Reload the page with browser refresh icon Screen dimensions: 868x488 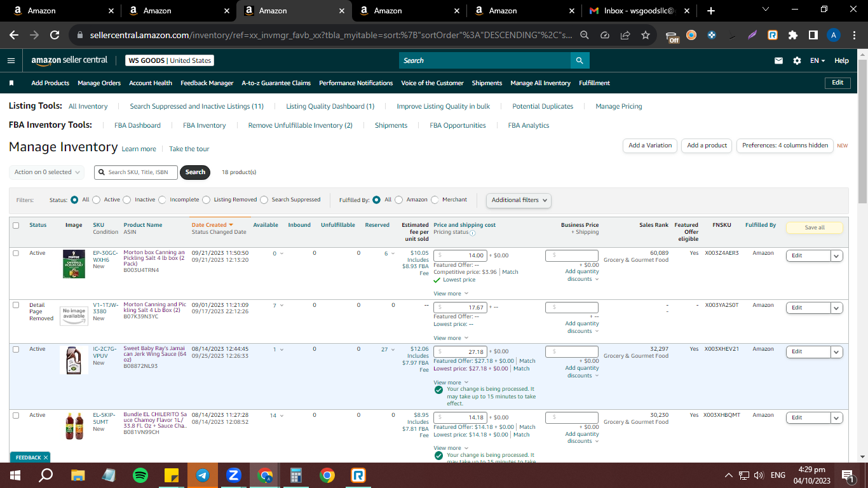coord(55,36)
